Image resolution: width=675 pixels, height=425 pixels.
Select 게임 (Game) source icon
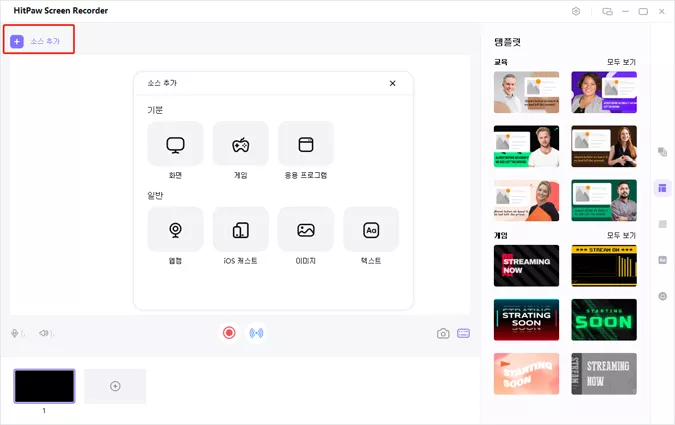pyautogui.click(x=240, y=144)
